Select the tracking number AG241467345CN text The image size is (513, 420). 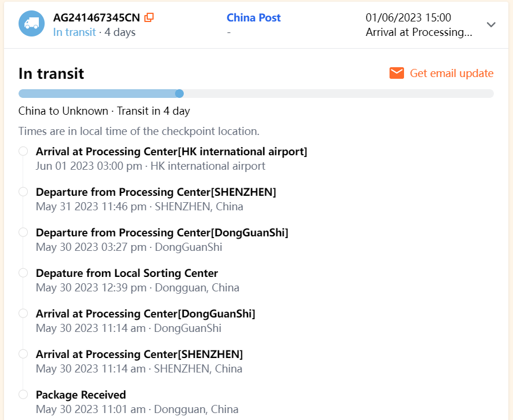point(96,17)
